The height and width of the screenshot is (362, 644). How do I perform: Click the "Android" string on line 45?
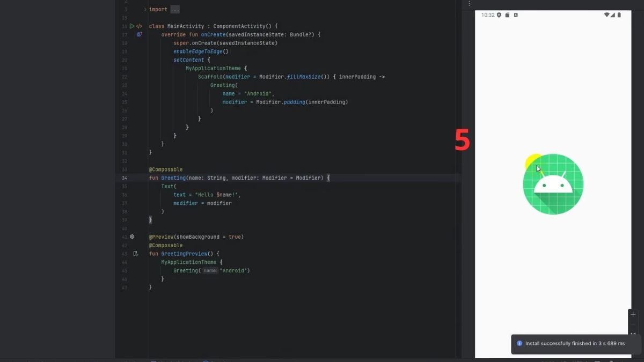235,271
